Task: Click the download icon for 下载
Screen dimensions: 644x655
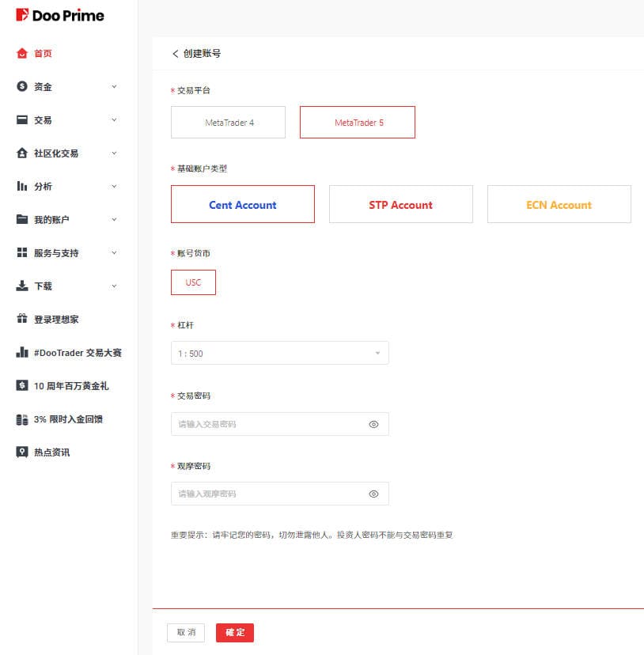Action: point(21,286)
